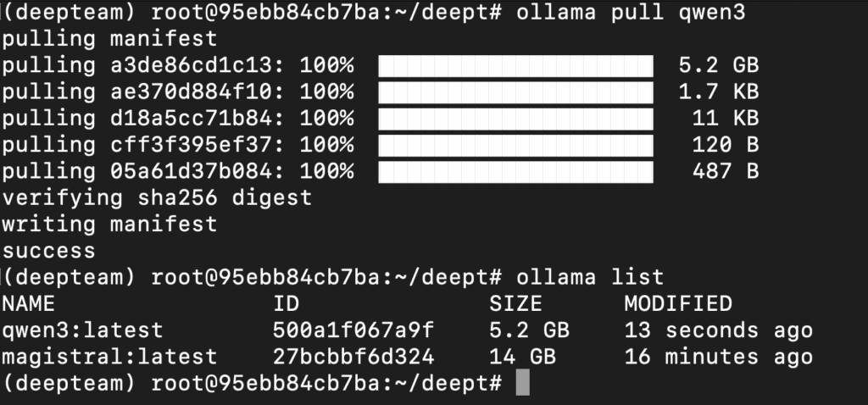Click the d18a5cc71b84 progress bar

[x=516, y=119]
